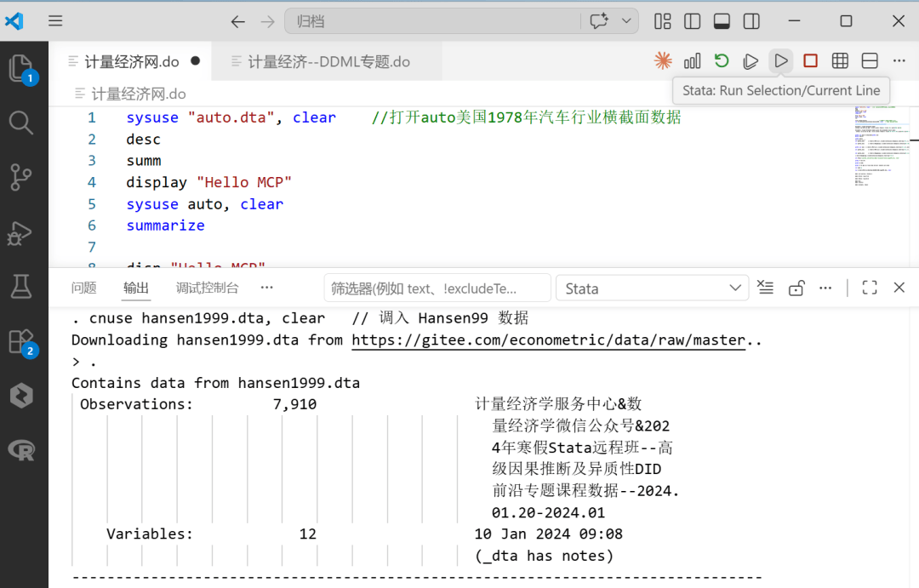Open the Search view icon
The height and width of the screenshot is (588, 919).
21,123
